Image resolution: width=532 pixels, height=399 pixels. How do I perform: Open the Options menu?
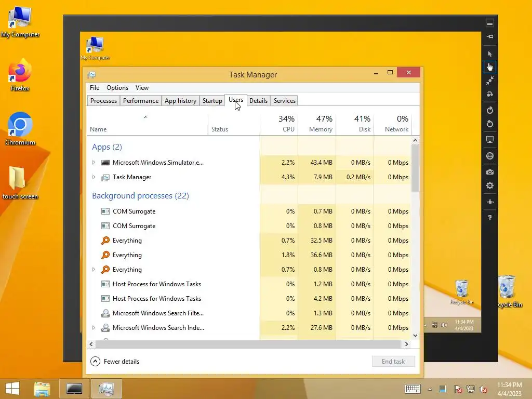(117, 87)
